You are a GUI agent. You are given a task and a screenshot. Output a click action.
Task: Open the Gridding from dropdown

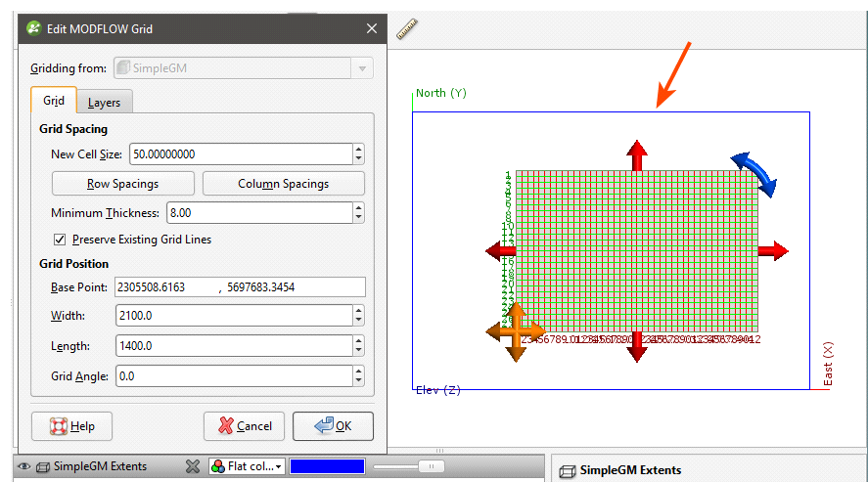tap(364, 68)
